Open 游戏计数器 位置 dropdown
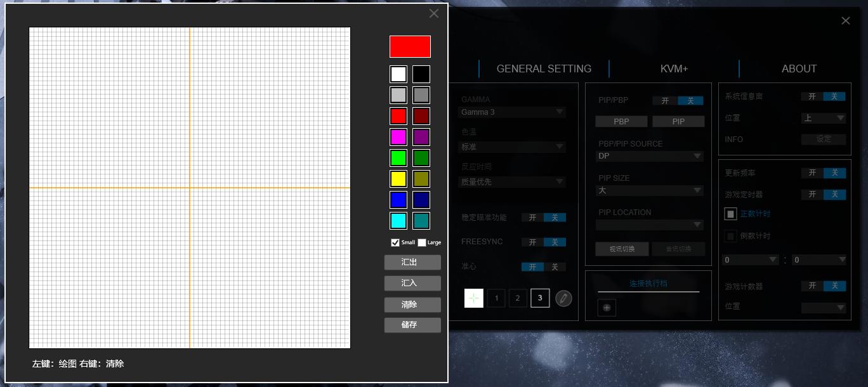This screenshot has width=868, height=387. click(824, 308)
